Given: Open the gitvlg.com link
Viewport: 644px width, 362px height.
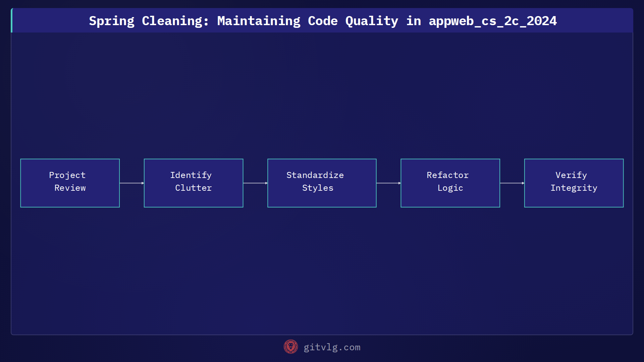Looking at the screenshot, I should click(332, 347).
